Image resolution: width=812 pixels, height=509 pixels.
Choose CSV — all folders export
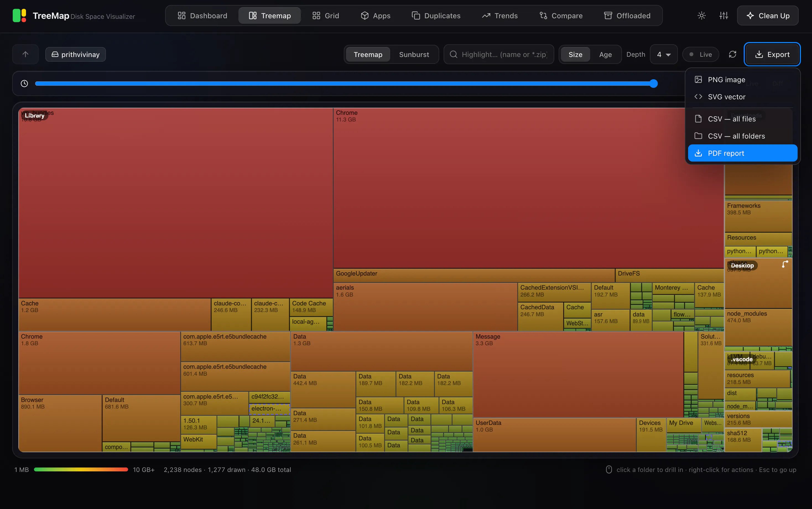tap(742, 136)
